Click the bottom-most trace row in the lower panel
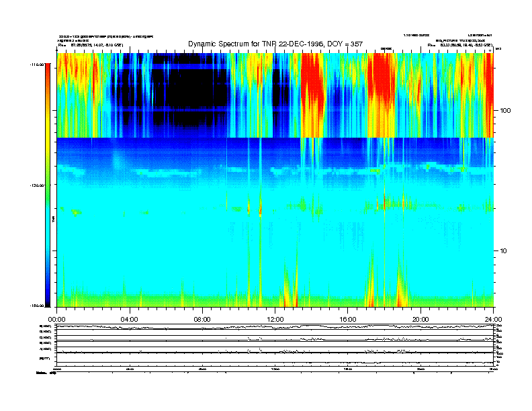The width and height of the screenshot is (532, 411). [x=275, y=361]
